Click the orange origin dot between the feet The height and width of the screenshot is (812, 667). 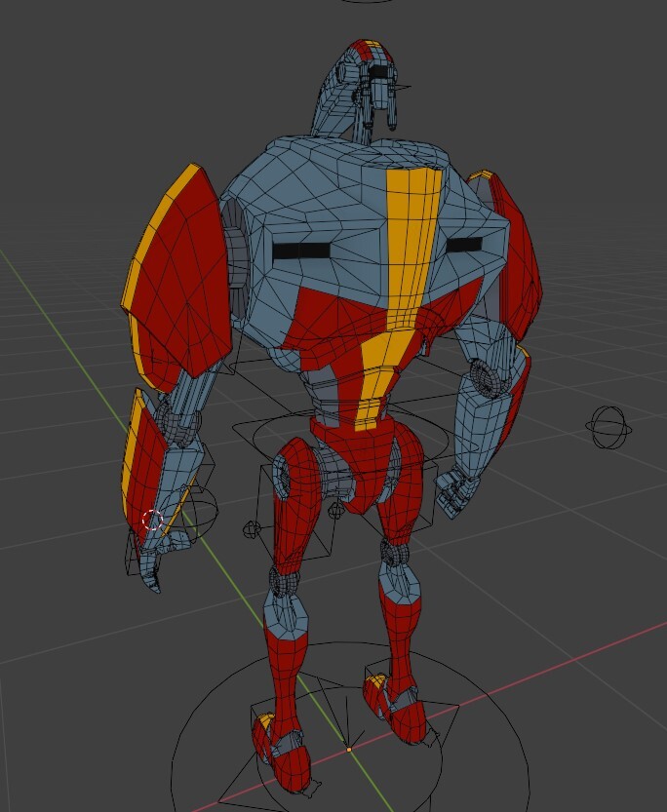349,749
